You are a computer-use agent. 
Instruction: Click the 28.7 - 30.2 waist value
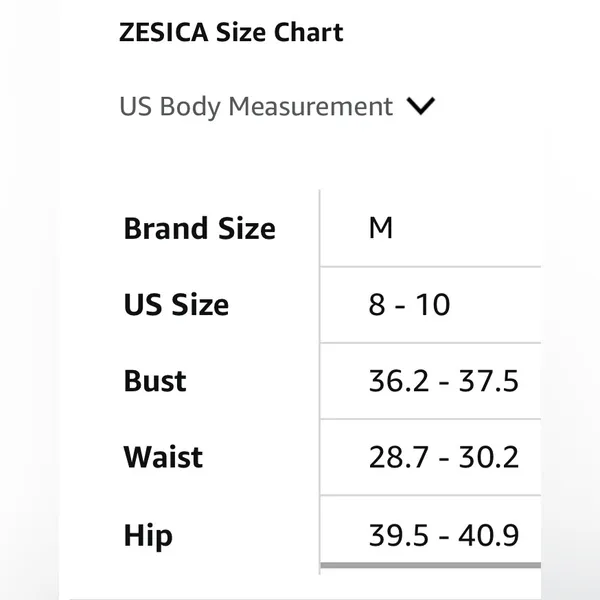click(443, 457)
